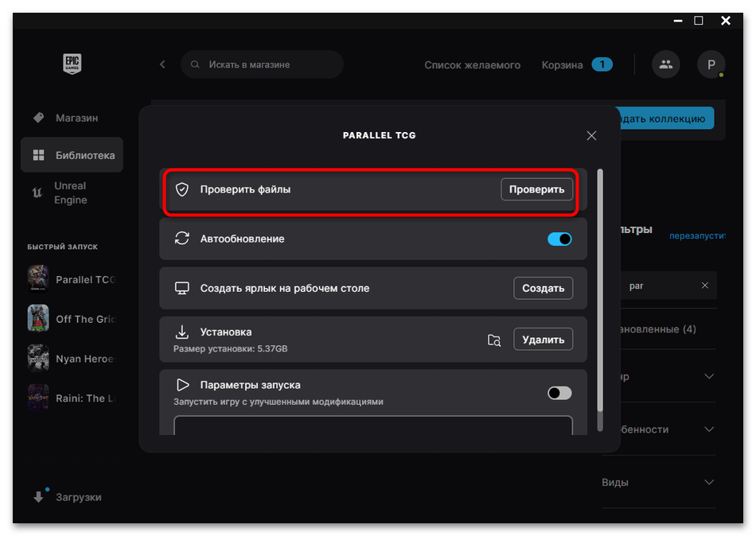The width and height of the screenshot is (756, 536).
Task: Click the search magnifier icon
Action: pos(195,64)
